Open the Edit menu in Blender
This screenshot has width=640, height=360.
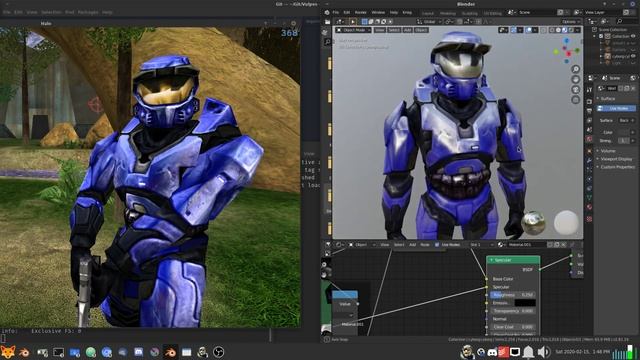pos(347,13)
